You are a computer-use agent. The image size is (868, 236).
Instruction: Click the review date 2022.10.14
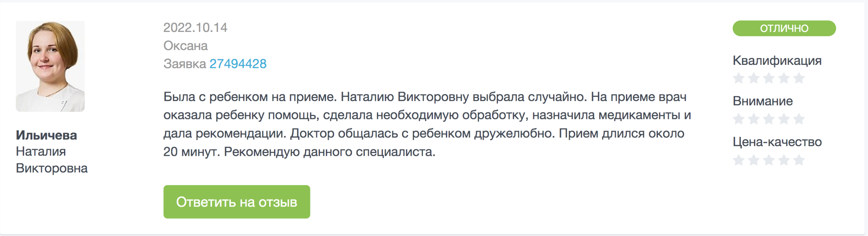coord(195,28)
